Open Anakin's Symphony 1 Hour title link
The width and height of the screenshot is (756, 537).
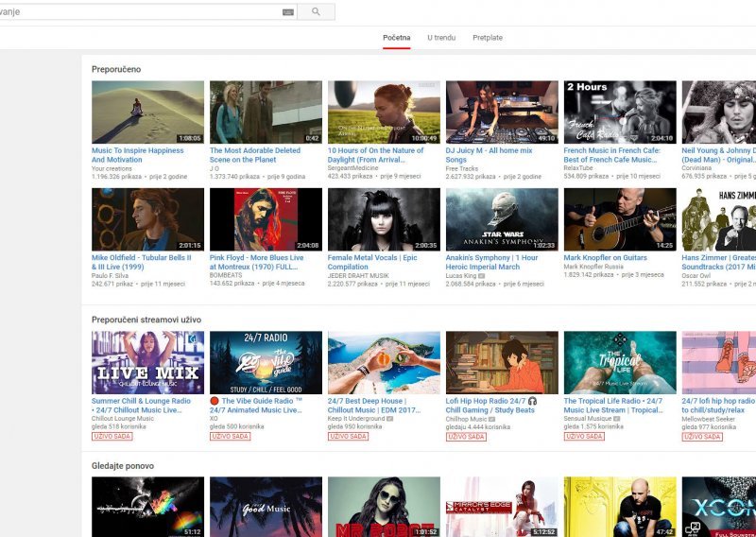pos(491,262)
